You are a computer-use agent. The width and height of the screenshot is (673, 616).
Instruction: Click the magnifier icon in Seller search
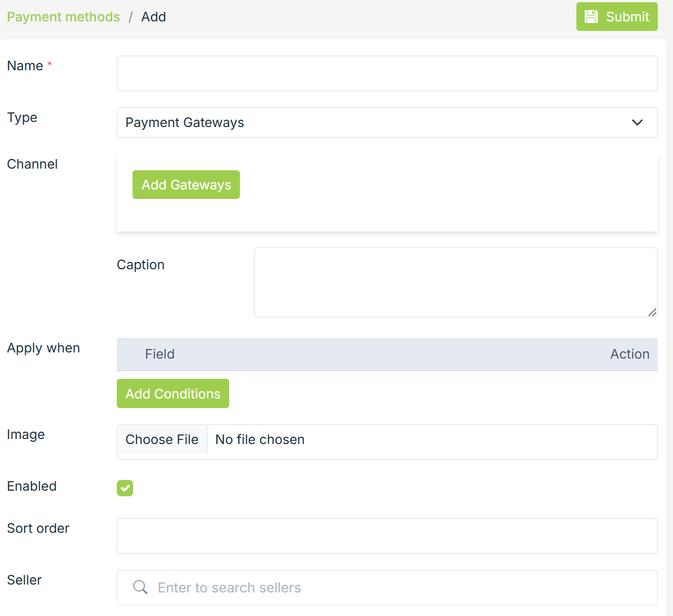[x=140, y=587]
